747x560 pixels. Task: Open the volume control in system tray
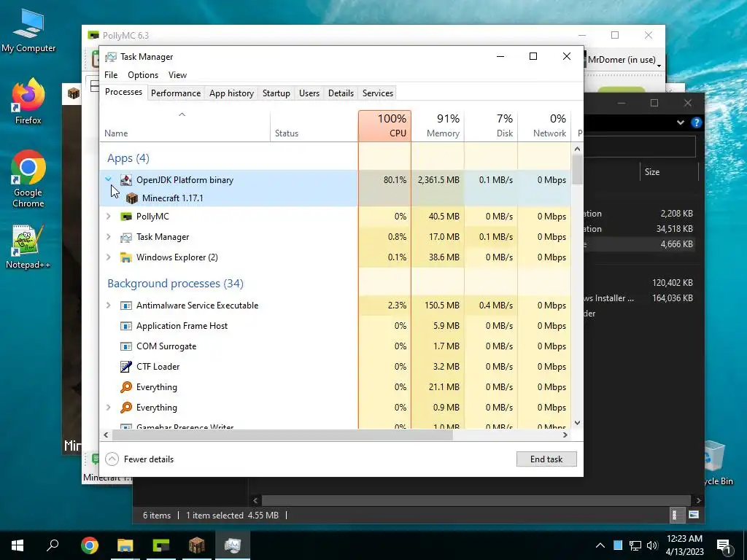click(652, 545)
